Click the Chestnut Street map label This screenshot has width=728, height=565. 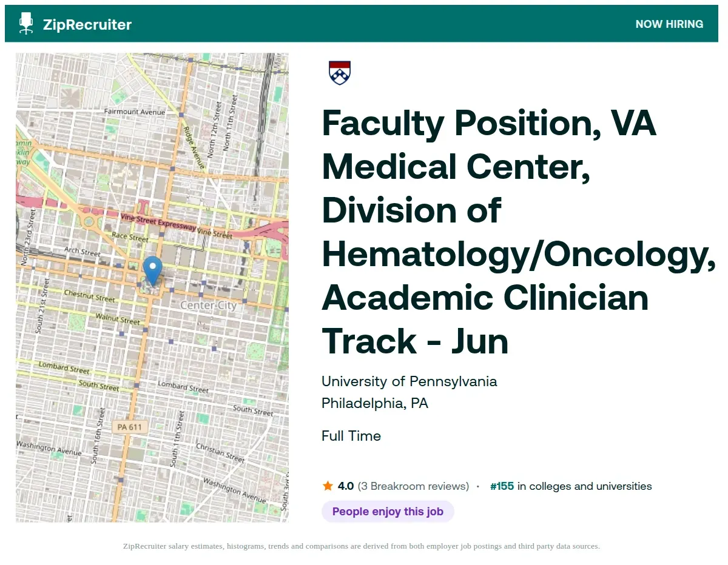(x=89, y=296)
